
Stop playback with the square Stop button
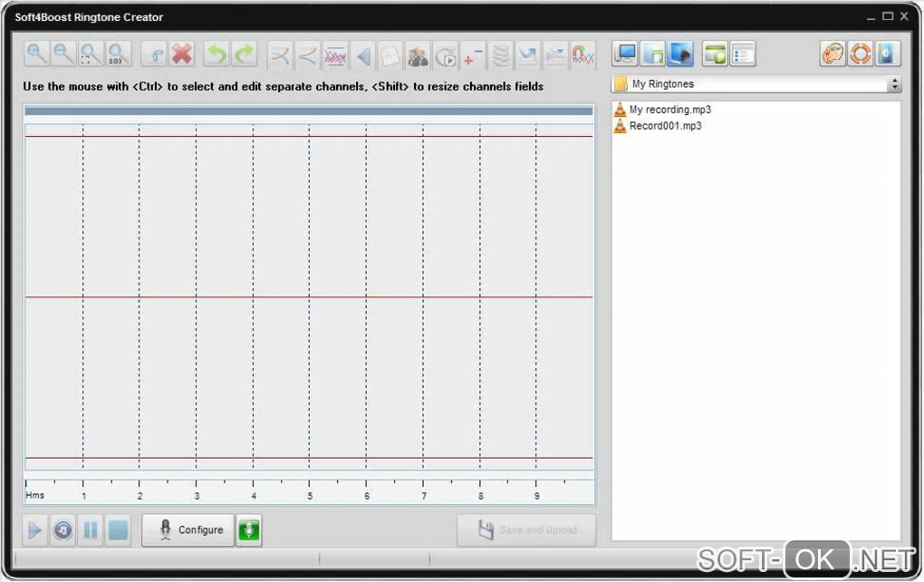tap(118, 530)
